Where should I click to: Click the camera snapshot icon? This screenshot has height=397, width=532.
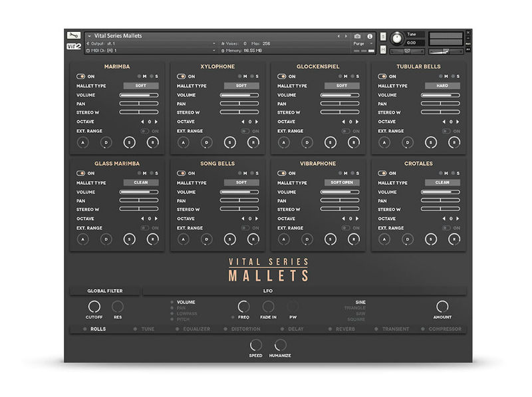(x=357, y=36)
